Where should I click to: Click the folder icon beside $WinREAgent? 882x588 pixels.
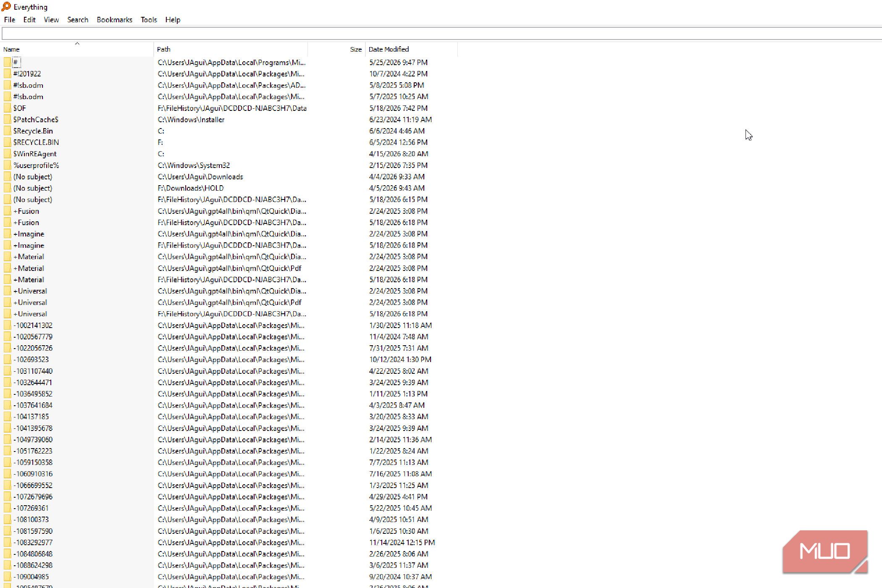point(7,154)
